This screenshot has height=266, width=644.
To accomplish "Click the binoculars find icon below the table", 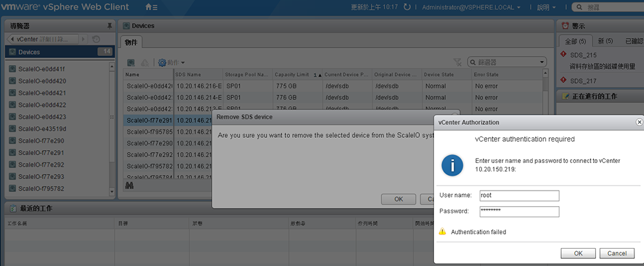I will point(129,185).
